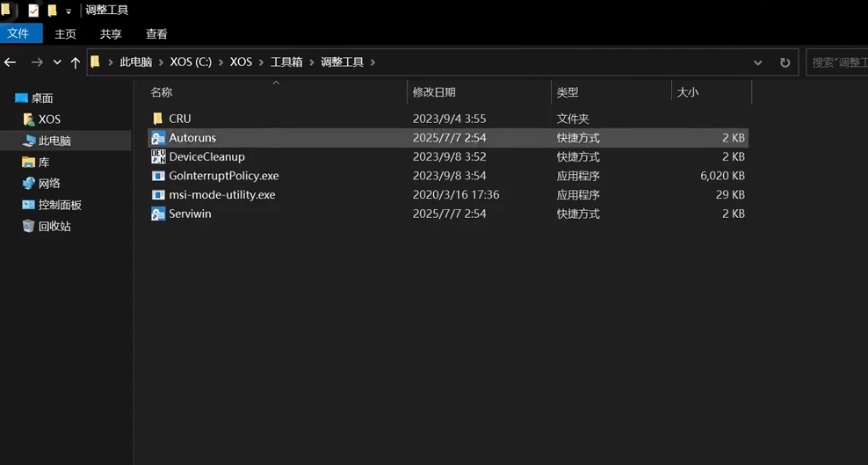Viewport: 868px width, 465px height.
Task: Select the Serviwin shortcut icon
Action: pos(158,214)
